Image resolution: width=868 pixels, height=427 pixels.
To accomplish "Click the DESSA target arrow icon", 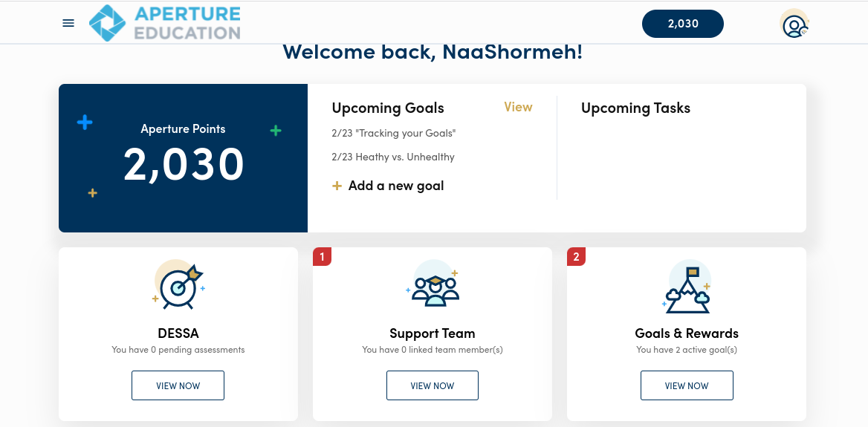I will (178, 285).
